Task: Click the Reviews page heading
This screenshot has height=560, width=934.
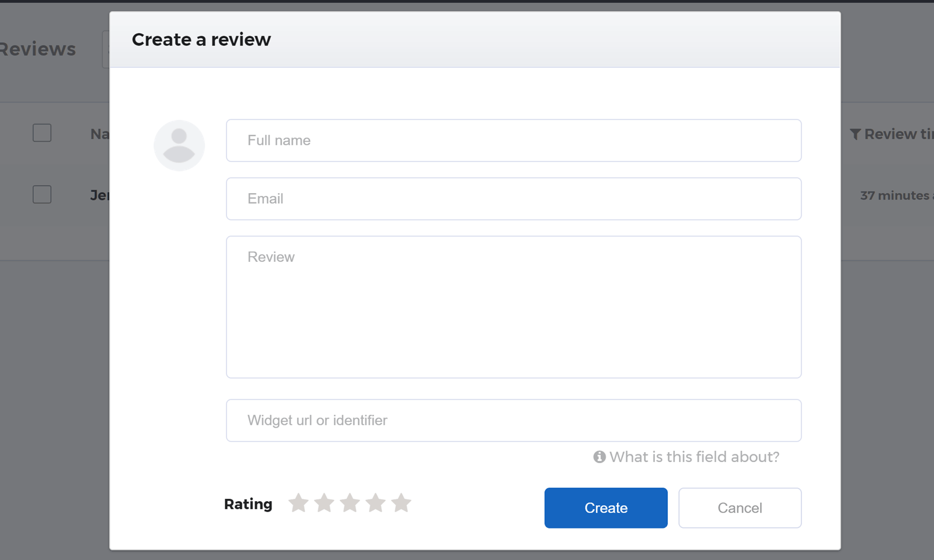Action: [38, 49]
